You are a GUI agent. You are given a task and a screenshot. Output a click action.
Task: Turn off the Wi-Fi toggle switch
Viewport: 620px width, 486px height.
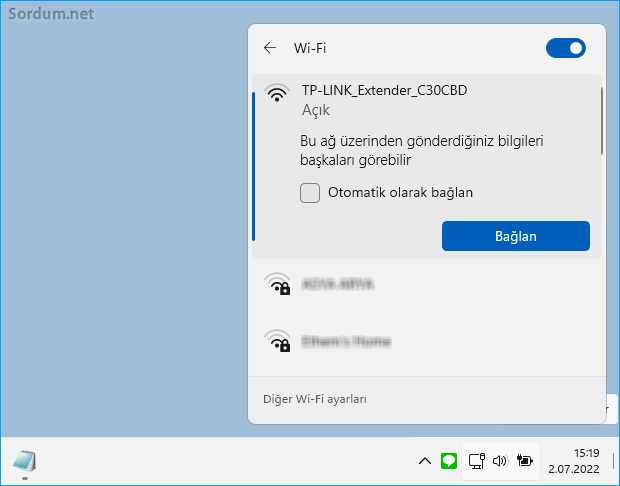click(565, 48)
